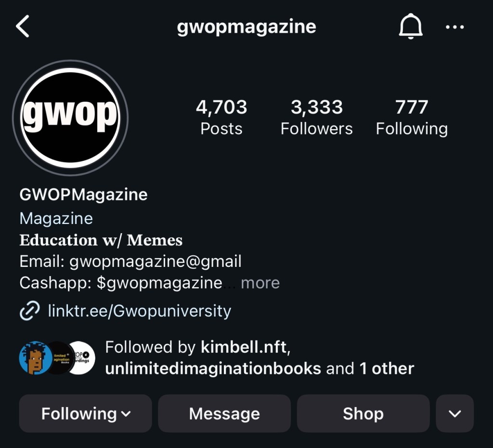This screenshot has height=448, width=493.
Task: Open the three-dot options menu
Action: 454,27
